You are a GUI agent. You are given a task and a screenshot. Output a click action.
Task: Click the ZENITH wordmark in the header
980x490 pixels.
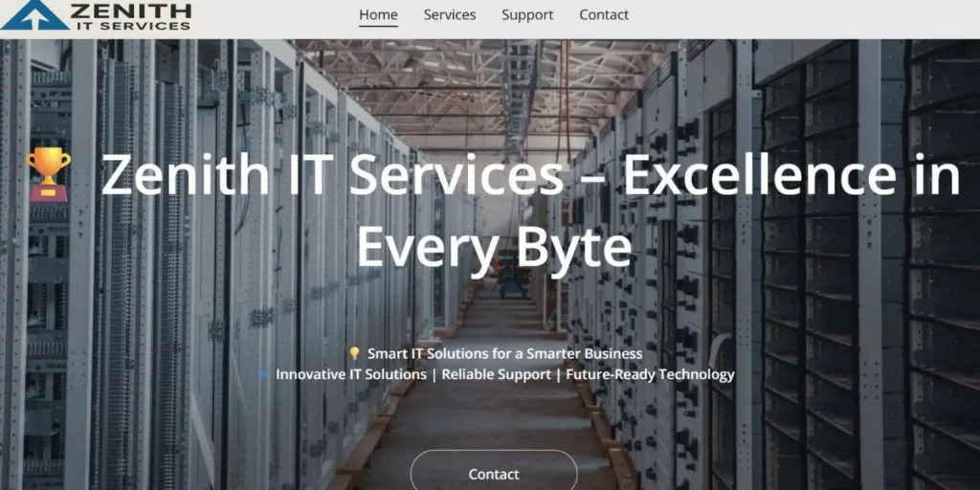(131, 11)
